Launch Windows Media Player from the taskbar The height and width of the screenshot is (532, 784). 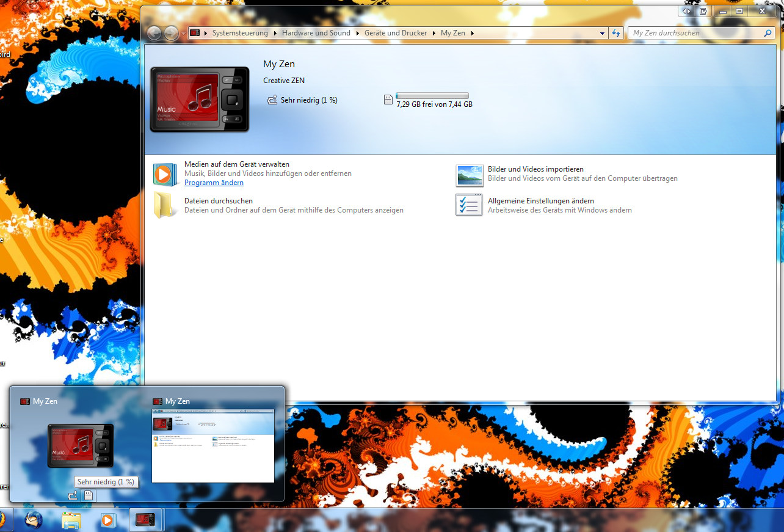(x=108, y=520)
